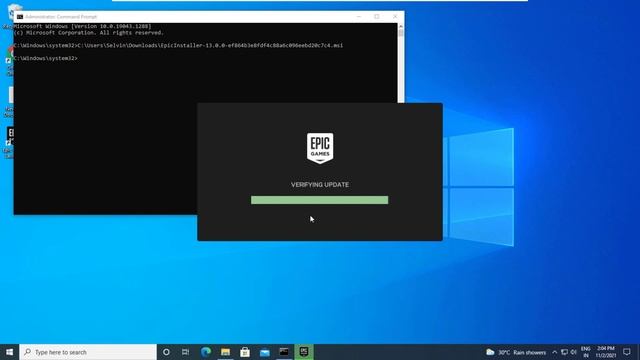Open the Mail app on the taskbar
Viewport: 640px width, 360px height.
click(x=264, y=352)
